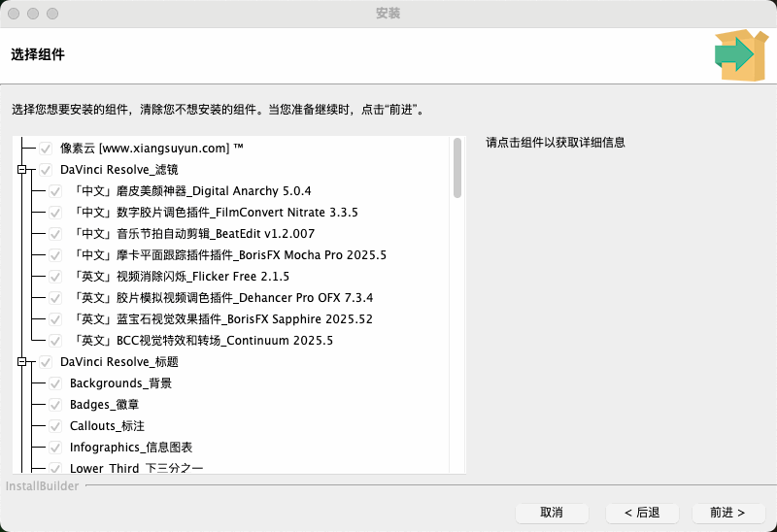Screen dimensions: 777x532
Task: Uncheck the 磨皮美颜神器 Digital Anarchy checkbox
Action: [55, 191]
